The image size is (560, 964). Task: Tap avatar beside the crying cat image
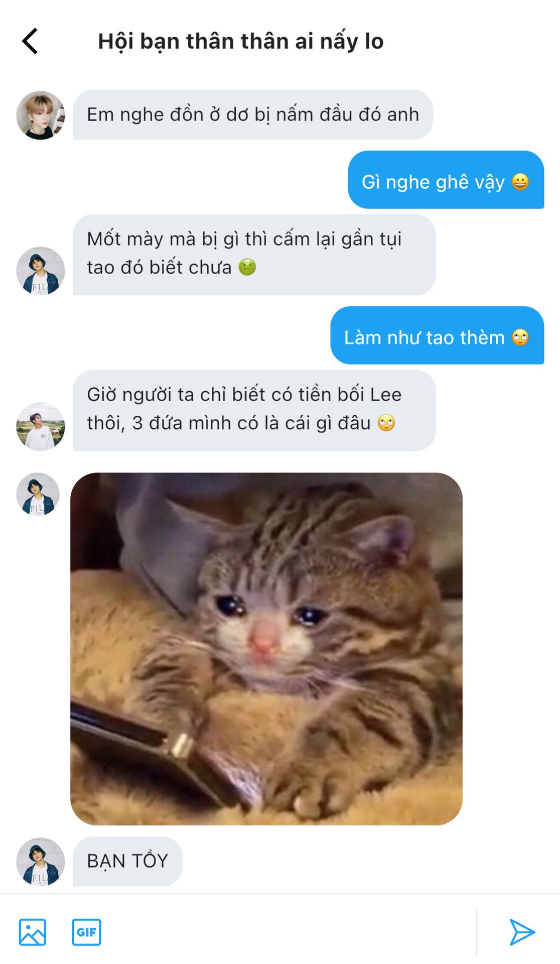click(x=38, y=494)
